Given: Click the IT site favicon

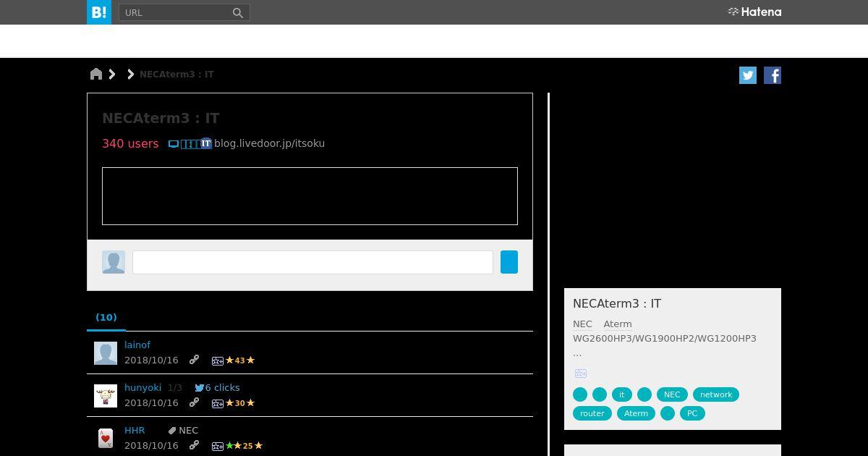Looking at the screenshot, I should coord(206,143).
